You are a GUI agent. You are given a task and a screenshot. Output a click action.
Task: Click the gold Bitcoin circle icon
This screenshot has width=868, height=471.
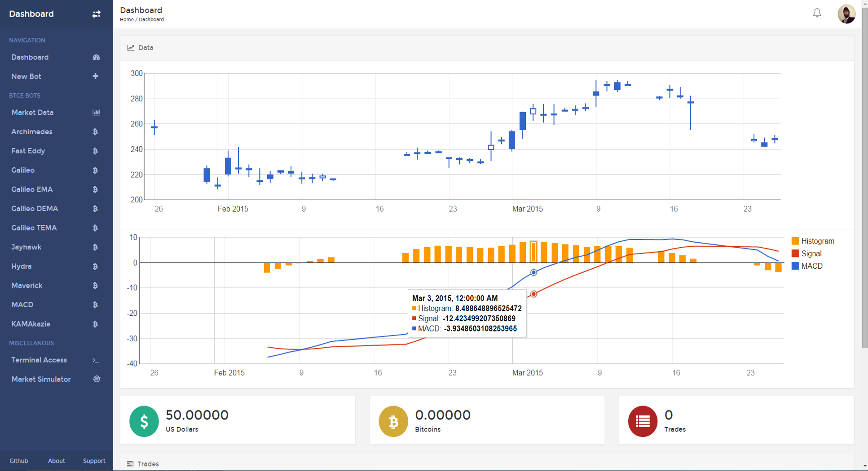393,421
